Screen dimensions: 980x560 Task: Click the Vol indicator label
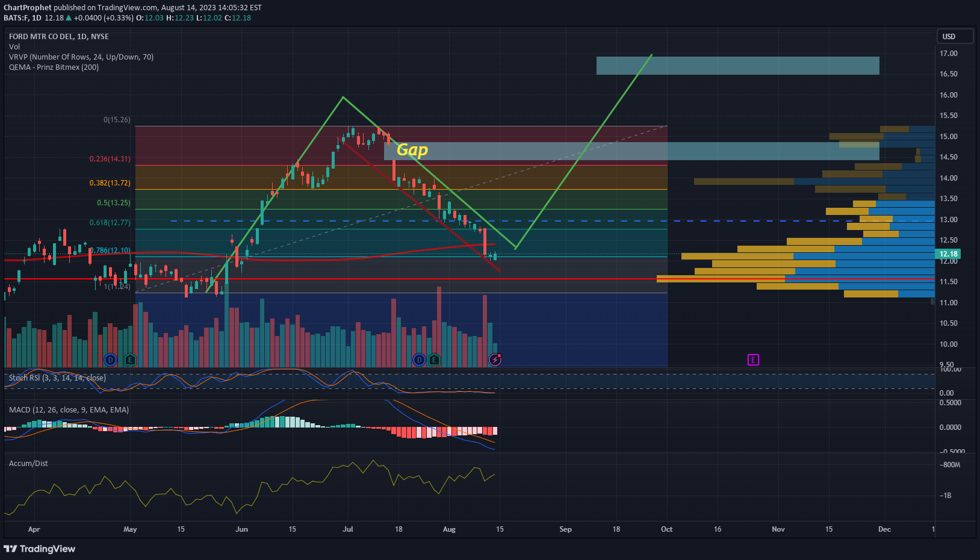[x=14, y=46]
